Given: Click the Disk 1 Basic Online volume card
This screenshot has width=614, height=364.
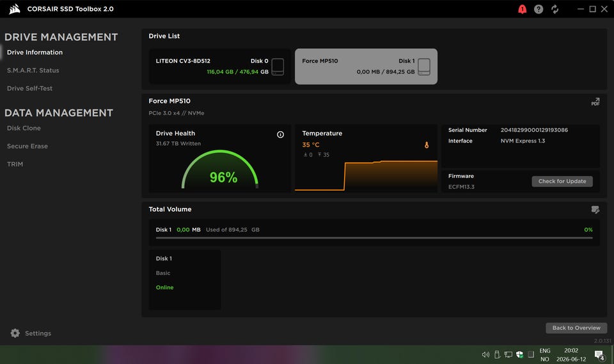Looking at the screenshot, I should point(185,280).
